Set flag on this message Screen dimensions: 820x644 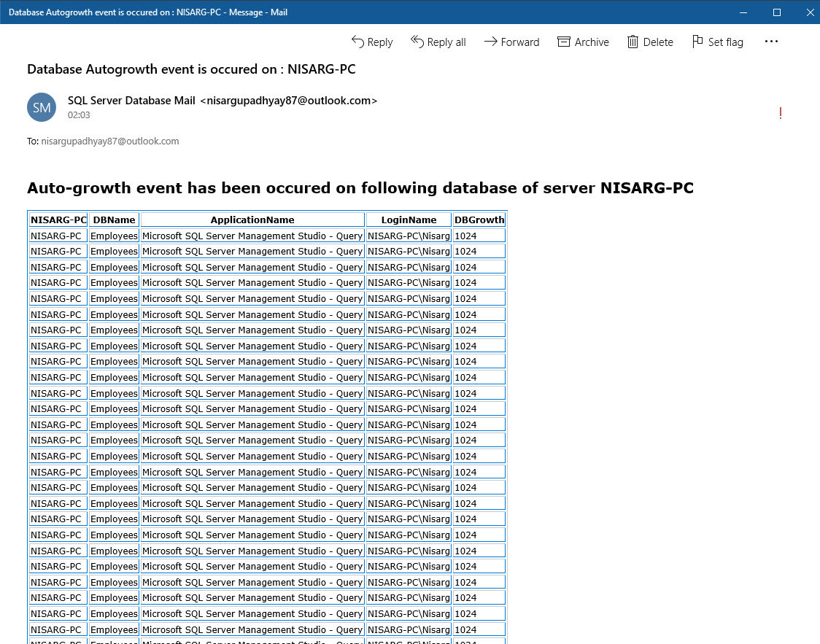coord(718,42)
